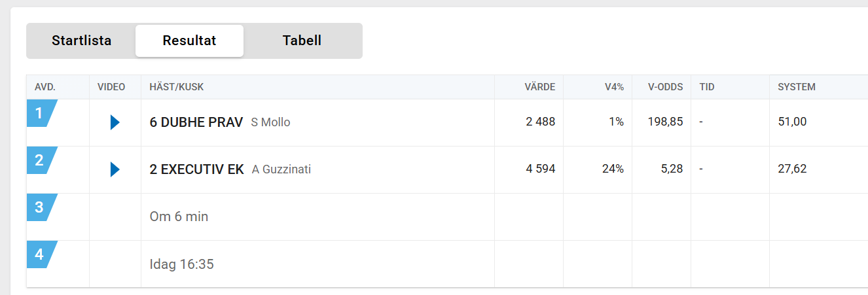Screen dimensions: 868x295
Task: Click the V4% column header
Action: tap(614, 87)
